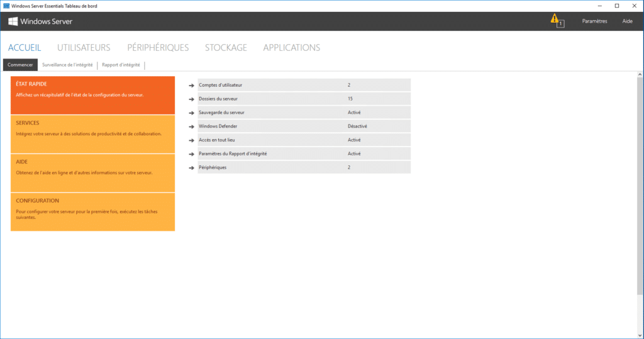Select the SERVICES tile
644x339 pixels.
[x=93, y=135]
